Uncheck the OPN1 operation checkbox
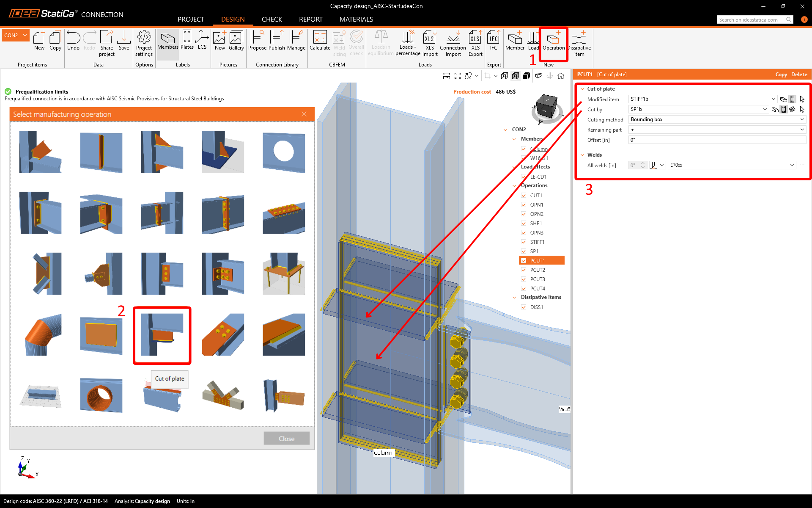The height and width of the screenshot is (508, 812). [x=524, y=204]
